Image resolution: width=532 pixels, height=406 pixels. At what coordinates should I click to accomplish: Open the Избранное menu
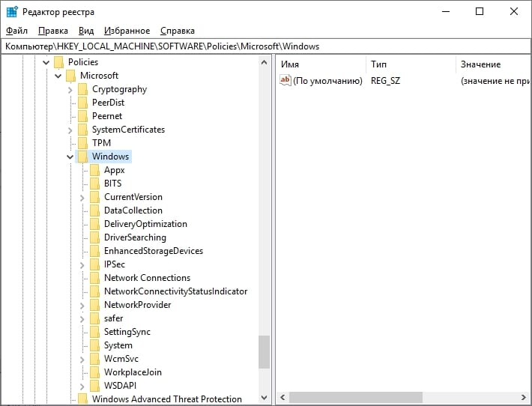[127, 31]
